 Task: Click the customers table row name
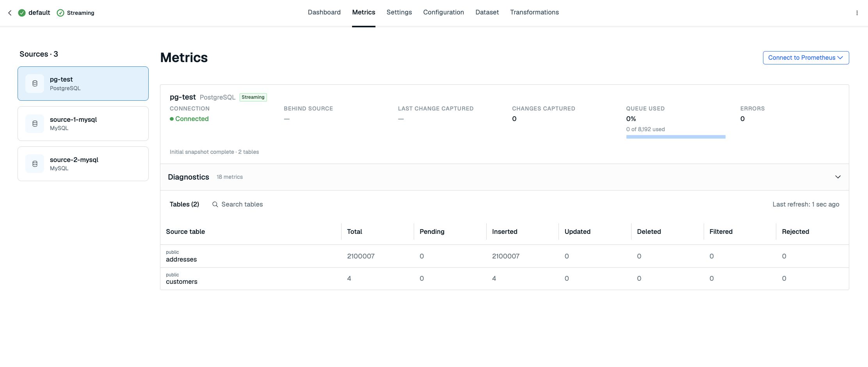point(181,282)
